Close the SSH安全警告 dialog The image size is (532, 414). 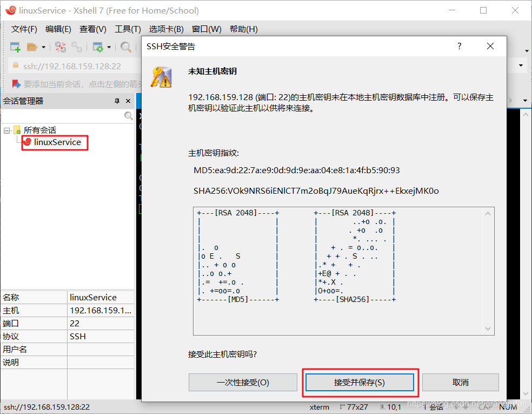tap(490, 46)
